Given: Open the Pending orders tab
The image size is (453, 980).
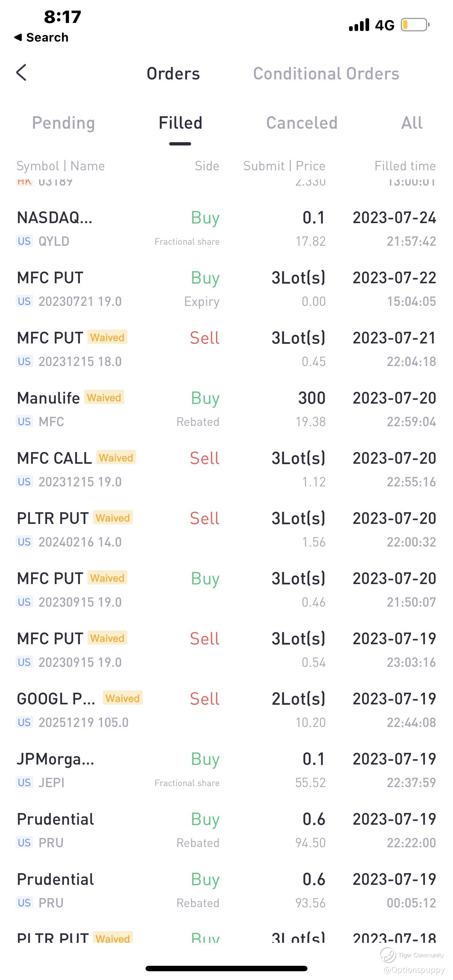Looking at the screenshot, I should tap(63, 123).
